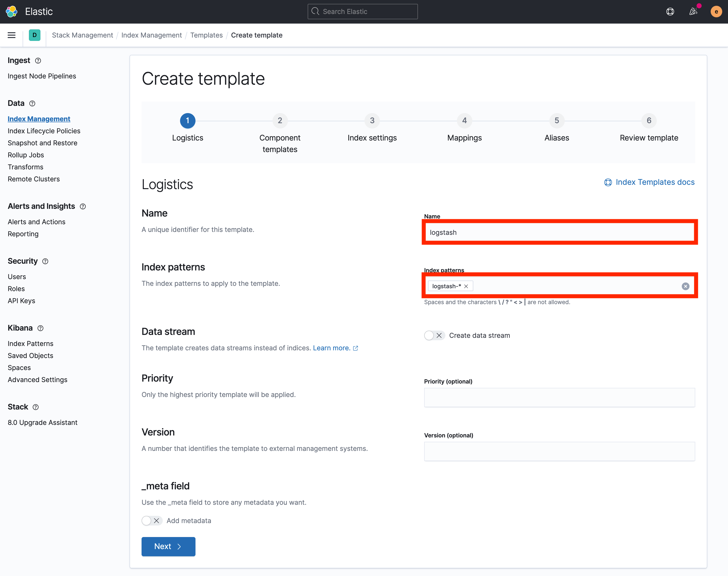The image size is (728, 576).
Task: Open 8.0 Upgrade Assistant
Action: coord(43,422)
